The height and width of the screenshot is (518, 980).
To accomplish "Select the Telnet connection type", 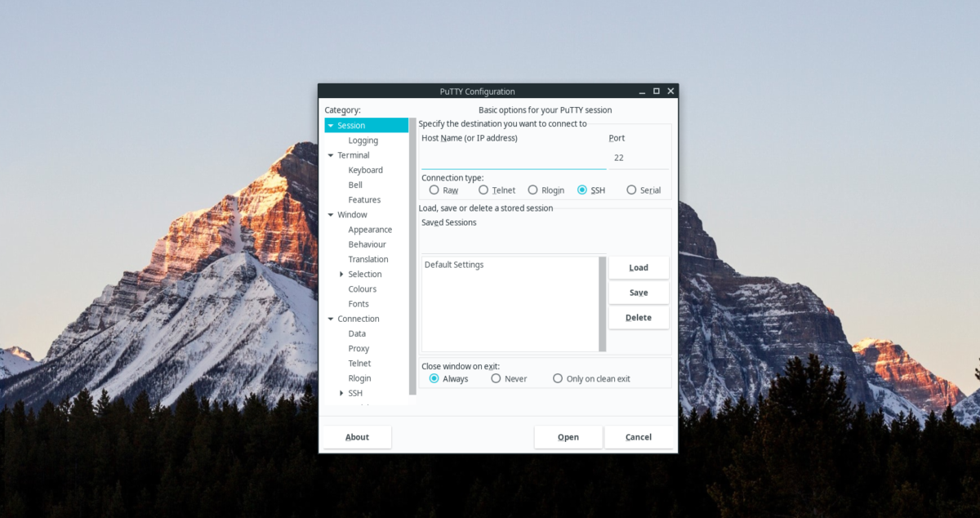I will 484,190.
